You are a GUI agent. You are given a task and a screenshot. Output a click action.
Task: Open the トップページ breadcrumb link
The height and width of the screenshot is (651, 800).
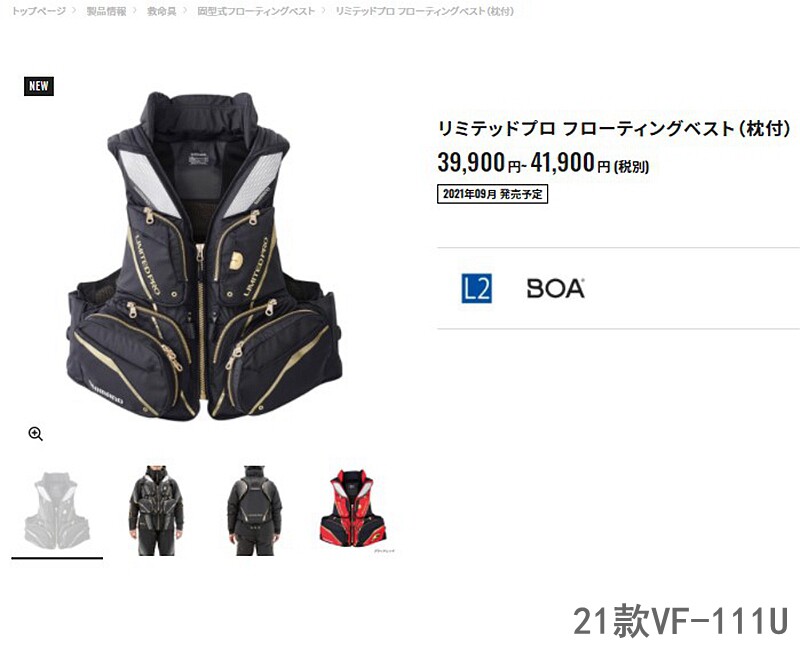coord(39,11)
